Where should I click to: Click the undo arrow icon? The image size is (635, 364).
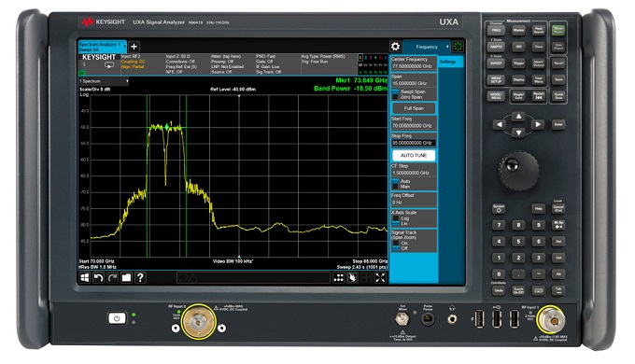point(98,278)
